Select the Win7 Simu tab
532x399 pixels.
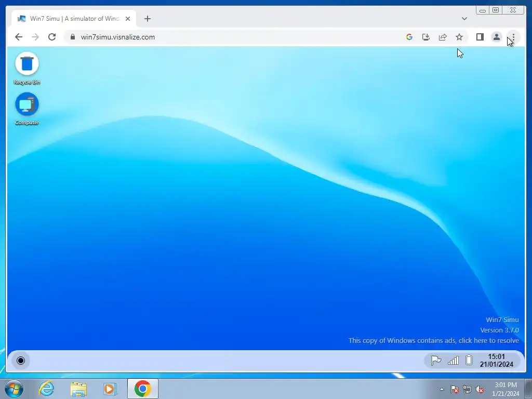click(x=74, y=19)
